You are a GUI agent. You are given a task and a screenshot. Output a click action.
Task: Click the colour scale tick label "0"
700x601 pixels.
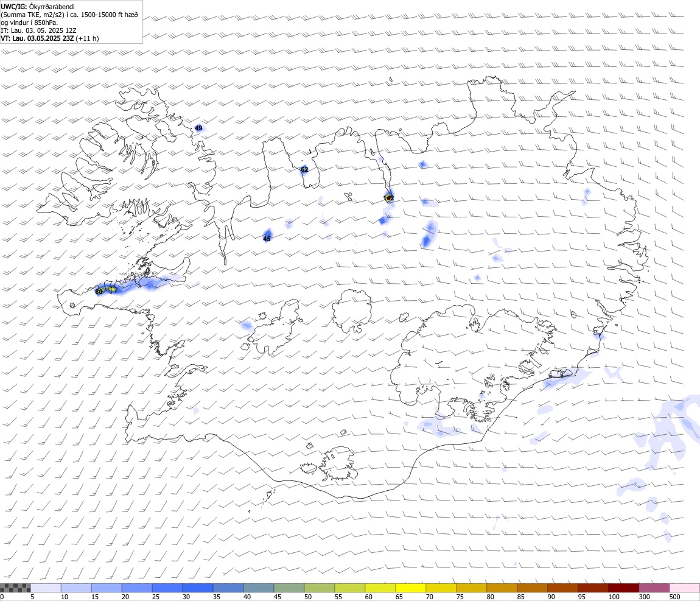(x=2, y=597)
